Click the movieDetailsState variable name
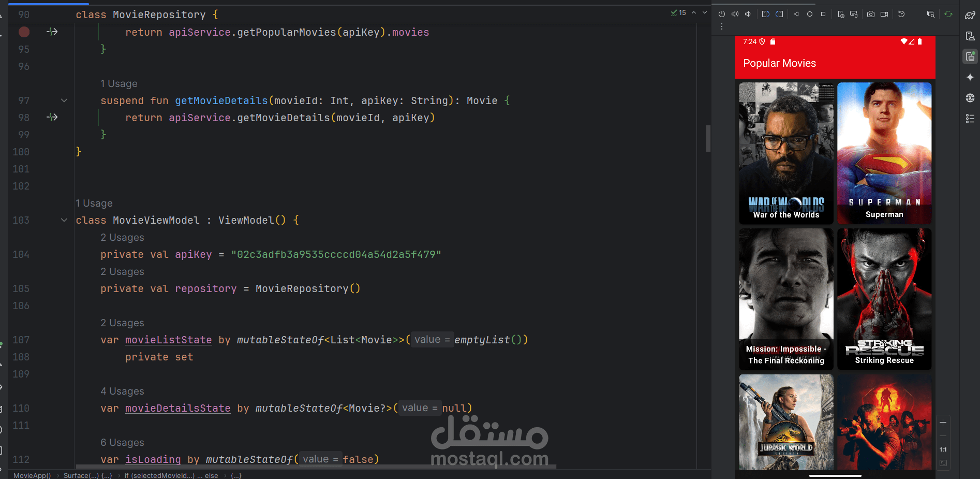The image size is (980, 479). [178, 409]
